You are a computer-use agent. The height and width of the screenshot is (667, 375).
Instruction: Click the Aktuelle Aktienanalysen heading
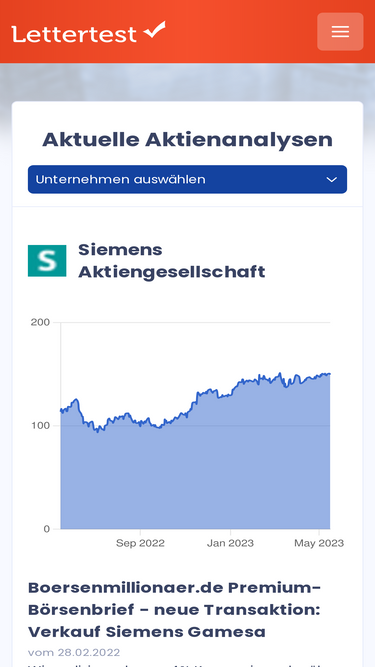(x=188, y=140)
